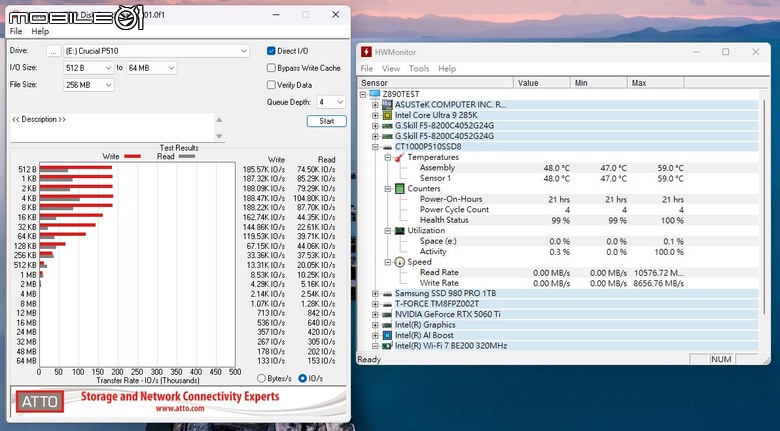Select the Read Rate row

pyautogui.click(x=558, y=273)
